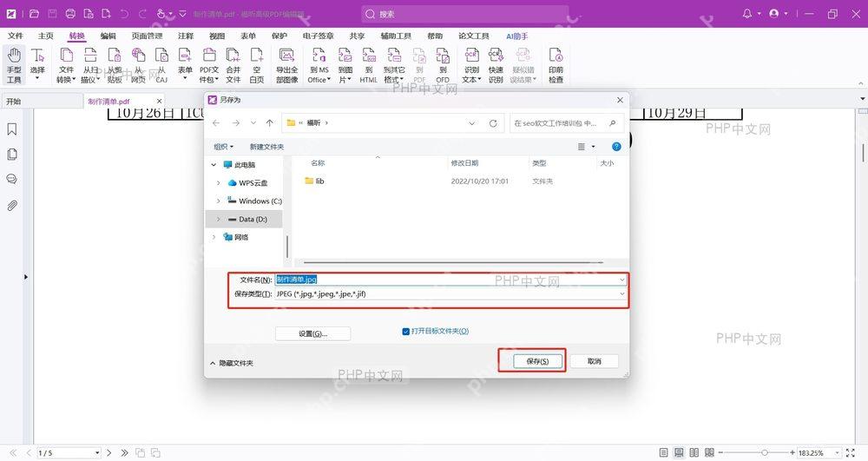Image resolution: width=868 pixels, height=461 pixels.
Task: Export all images from document
Action: [286, 65]
